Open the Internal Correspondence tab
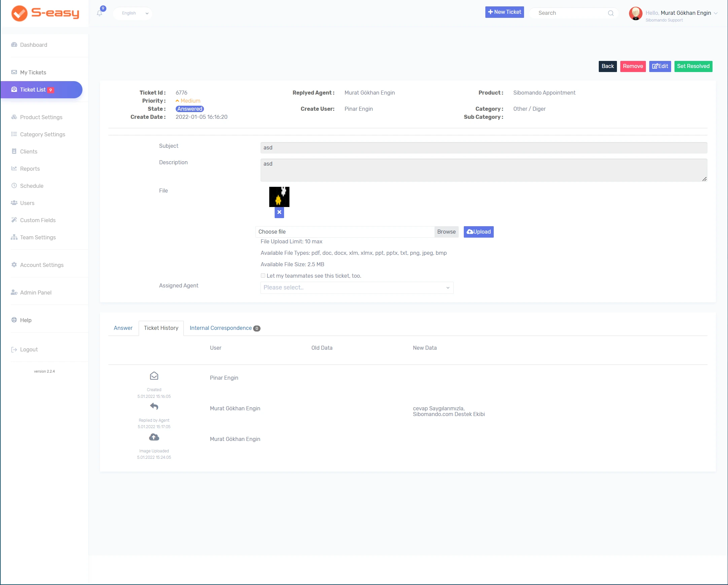Screen dimensions: 728x585 coord(225,328)
